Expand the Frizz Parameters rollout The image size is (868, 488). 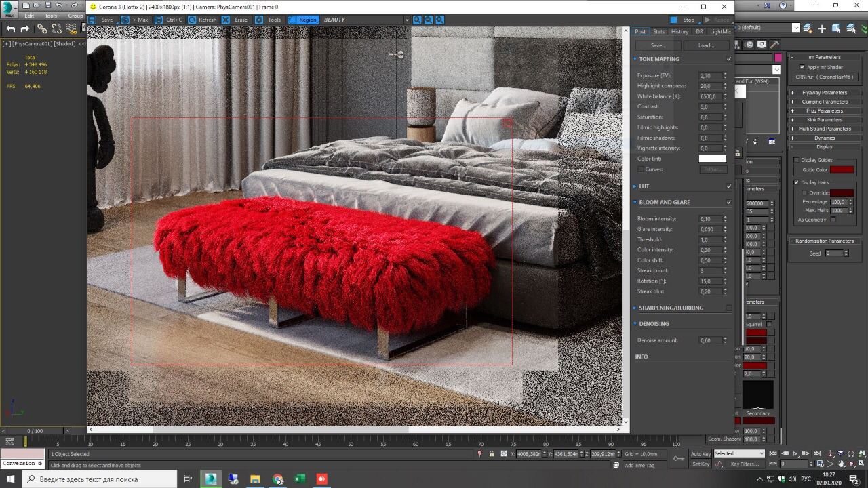(824, 110)
